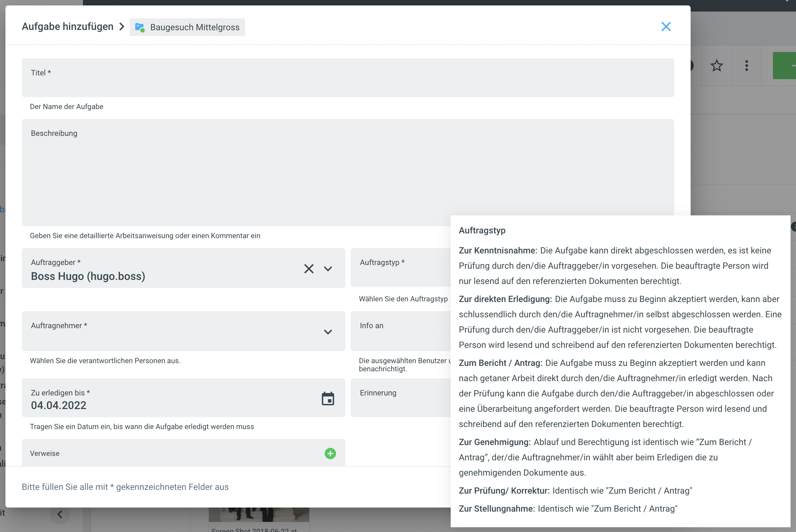Focus the Beschreibung text area
The image size is (796, 532).
coord(238,173)
